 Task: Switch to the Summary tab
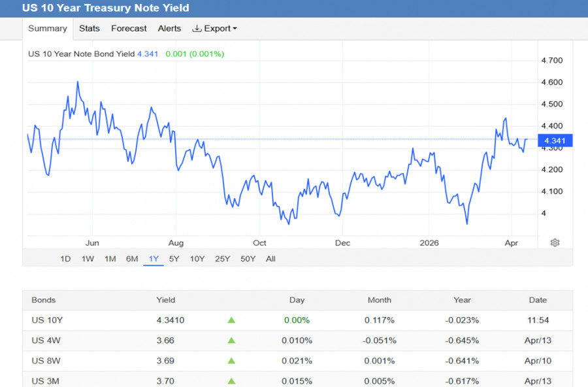(x=48, y=29)
